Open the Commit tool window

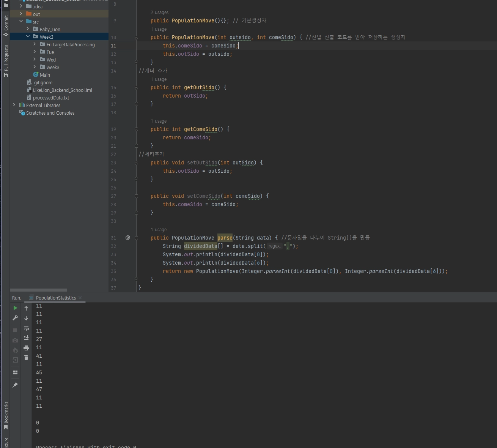6,26
